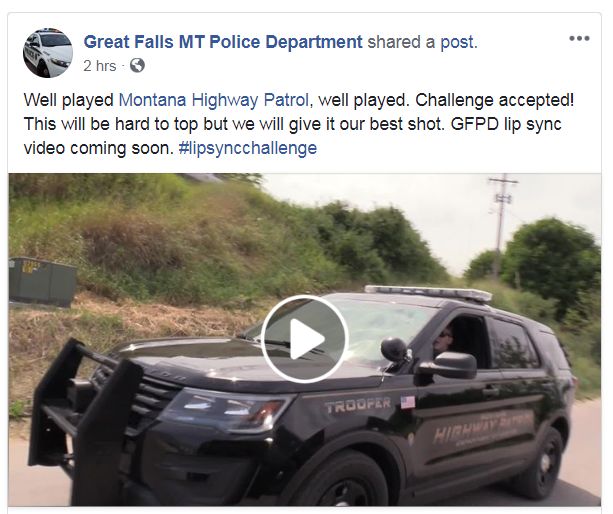Open Great Falls MT Police Department page

223,42
